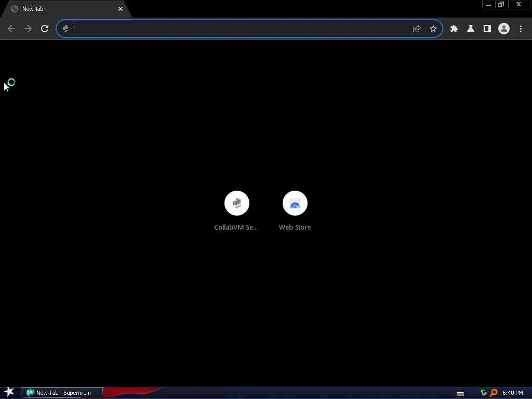Click the network tray icon
Screen dimensions: 532x399
click(484, 393)
